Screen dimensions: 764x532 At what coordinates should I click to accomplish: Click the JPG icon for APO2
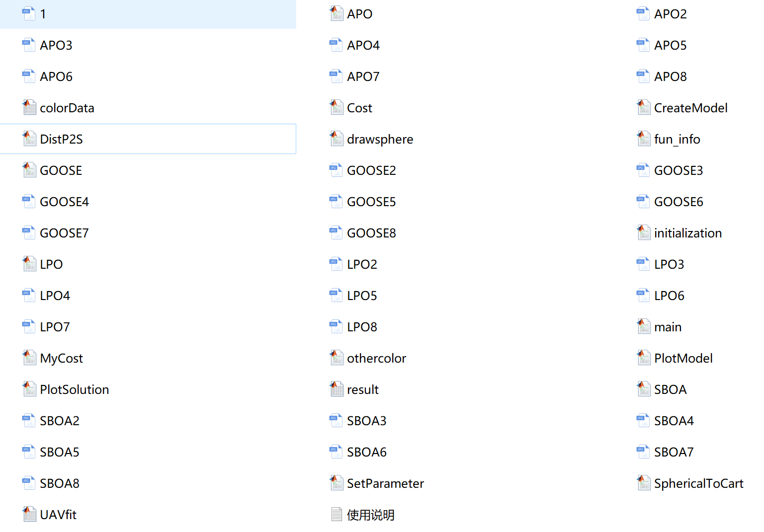[x=644, y=14]
